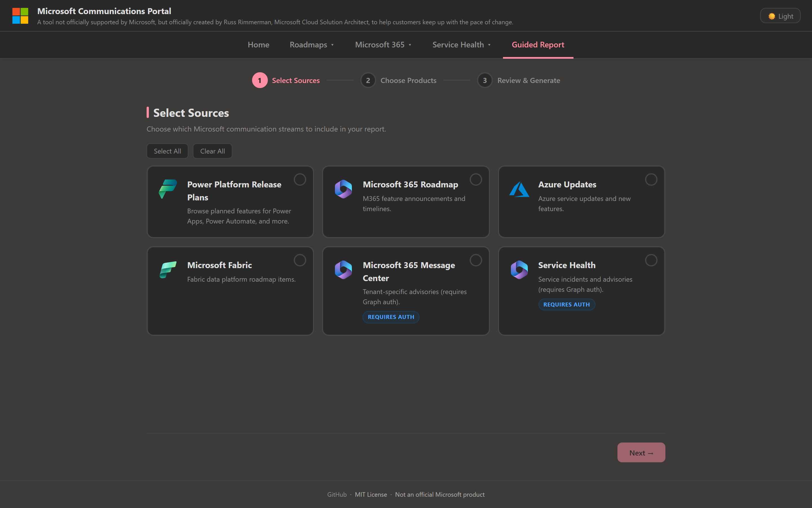The height and width of the screenshot is (508, 812).
Task: Click step 2 circle in progress stepper
Action: coord(368,80)
